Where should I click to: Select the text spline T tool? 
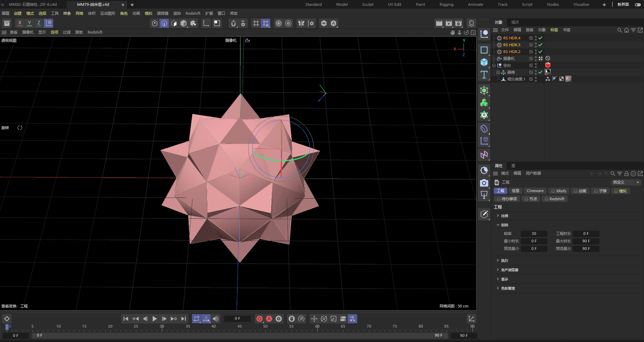point(484,75)
